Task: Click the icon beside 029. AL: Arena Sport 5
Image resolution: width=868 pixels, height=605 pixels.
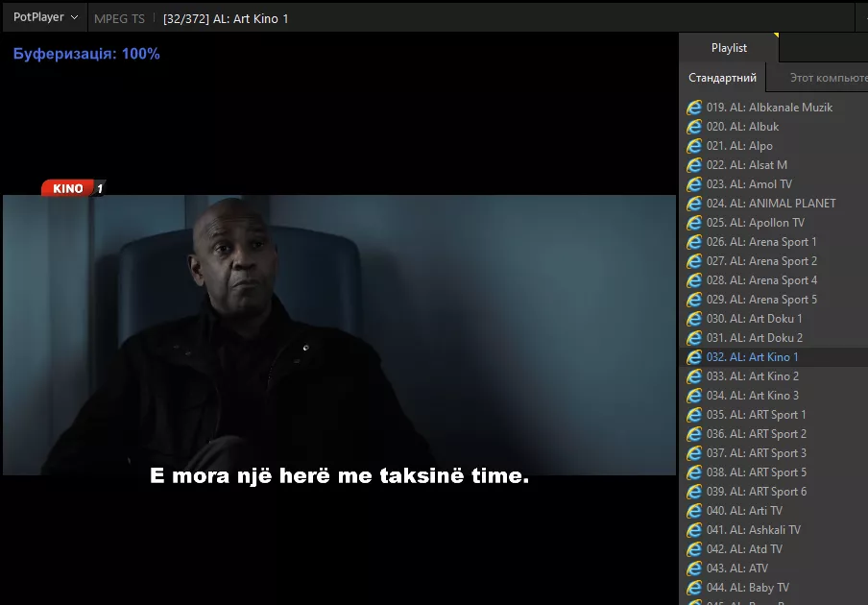Action: point(694,300)
